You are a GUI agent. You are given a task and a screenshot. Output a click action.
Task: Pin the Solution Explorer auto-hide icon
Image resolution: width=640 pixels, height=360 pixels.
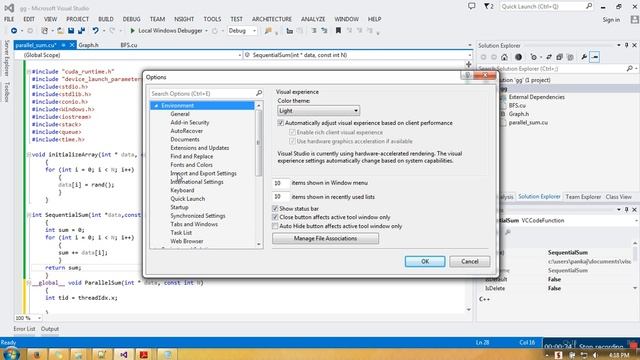tap(627, 45)
